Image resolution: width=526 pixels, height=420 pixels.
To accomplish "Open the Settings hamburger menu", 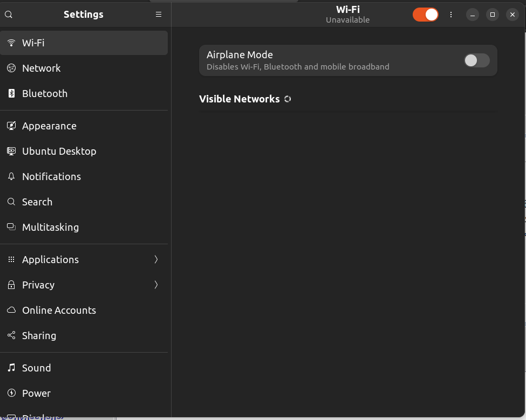I will 159,15.
